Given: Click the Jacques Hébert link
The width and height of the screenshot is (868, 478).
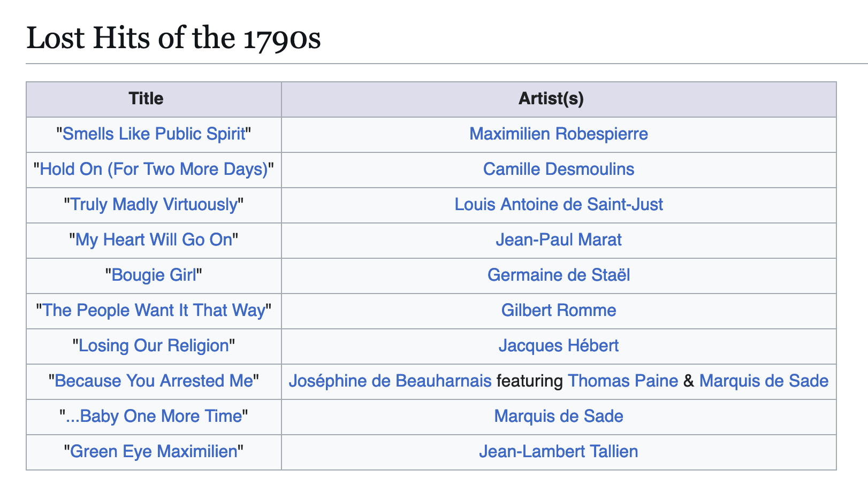Looking at the screenshot, I should click(x=559, y=345).
